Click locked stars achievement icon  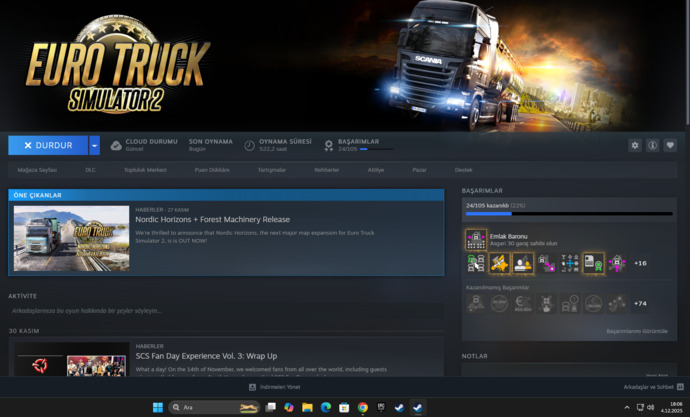point(617,304)
